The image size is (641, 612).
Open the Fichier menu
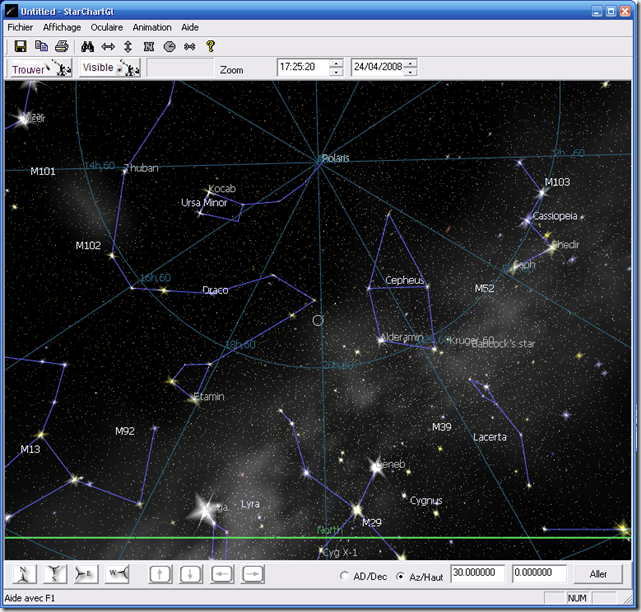20,27
